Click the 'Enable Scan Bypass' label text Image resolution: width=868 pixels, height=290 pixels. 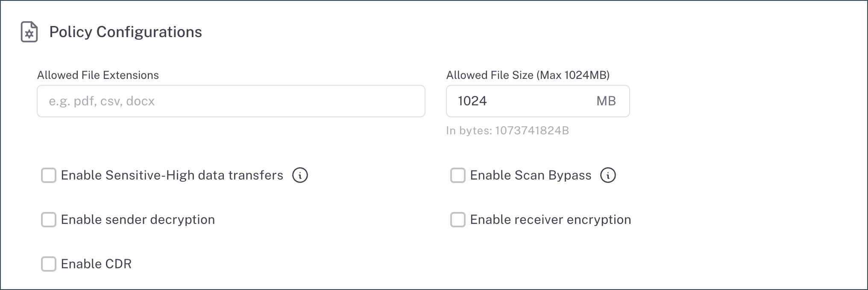click(531, 175)
